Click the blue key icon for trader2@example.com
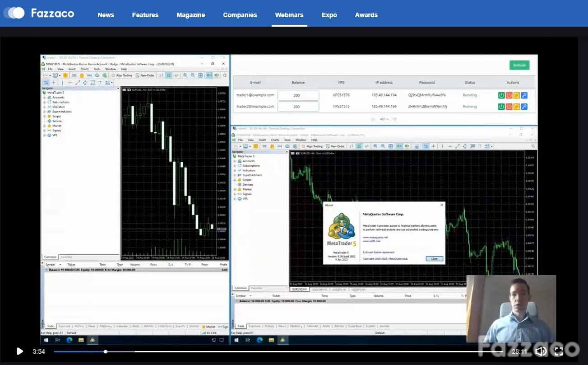 524,107
